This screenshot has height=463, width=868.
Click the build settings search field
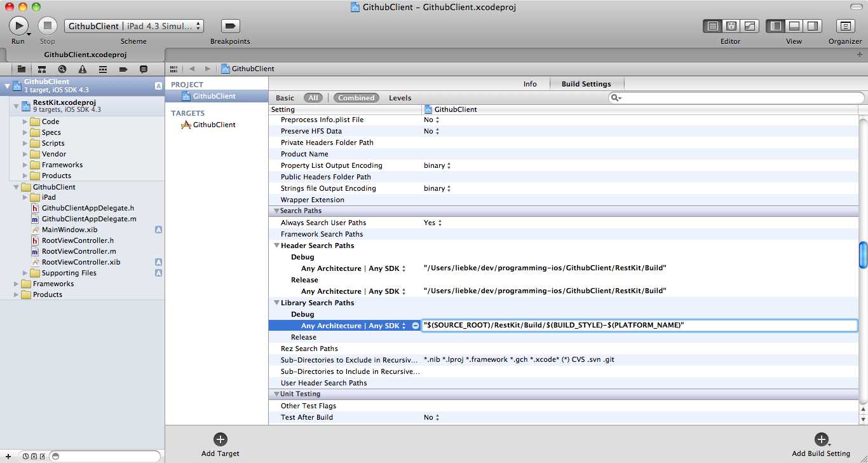point(736,98)
